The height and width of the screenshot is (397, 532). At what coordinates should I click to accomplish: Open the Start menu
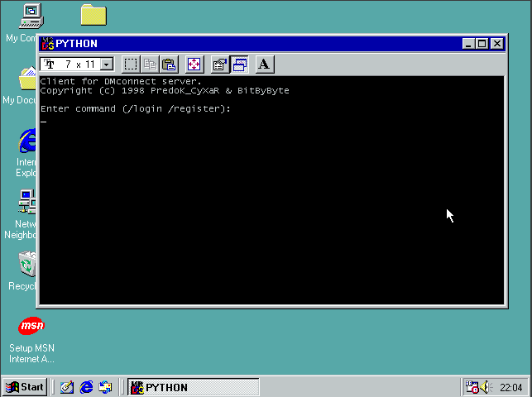point(25,387)
